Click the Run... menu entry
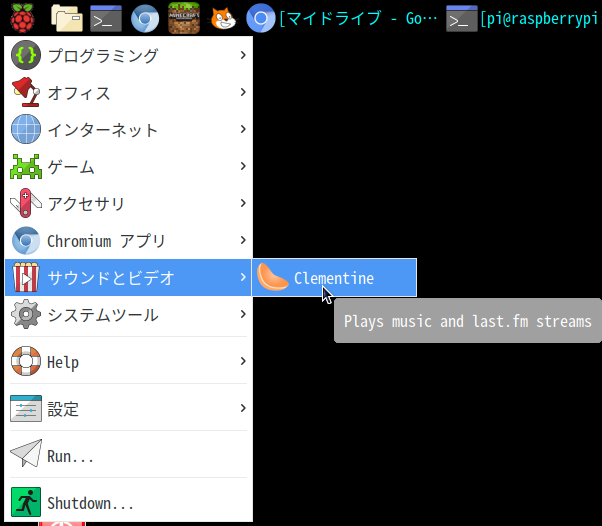602x526 pixels. pyautogui.click(x=129, y=455)
